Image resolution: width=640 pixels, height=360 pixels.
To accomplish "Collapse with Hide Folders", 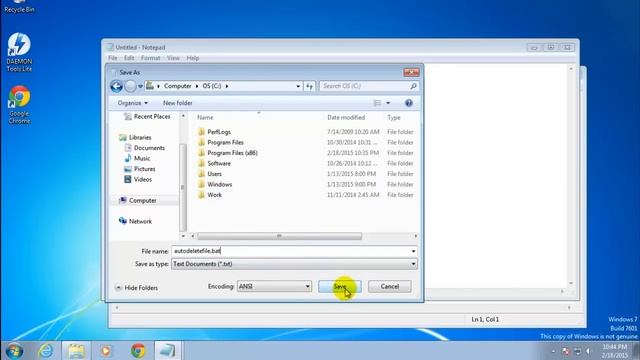I will tap(136, 288).
